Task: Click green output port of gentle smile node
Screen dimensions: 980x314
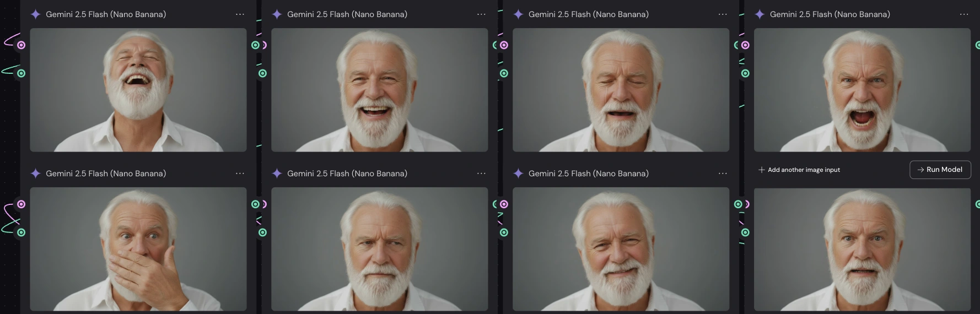Action: (738, 204)
